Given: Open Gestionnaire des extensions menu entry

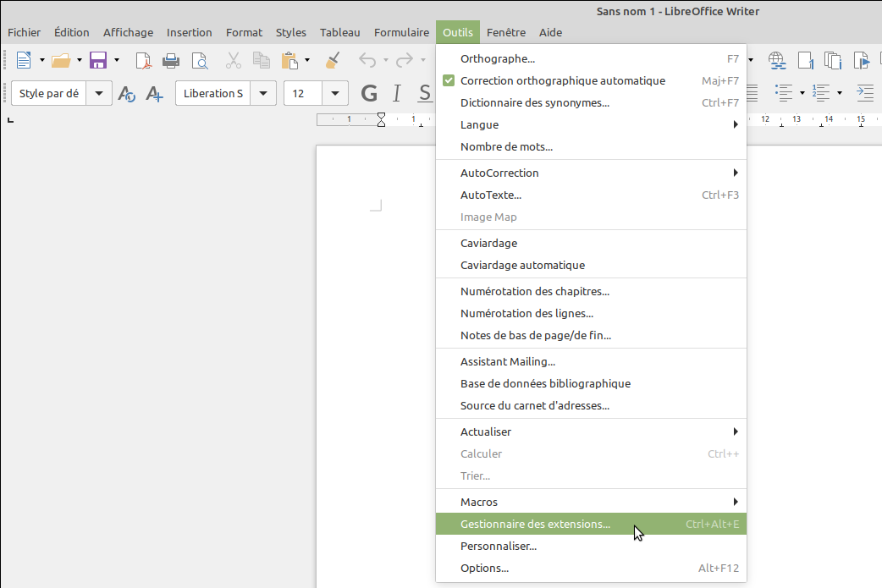Looking at the screenshot, I should tap(535, 525).
